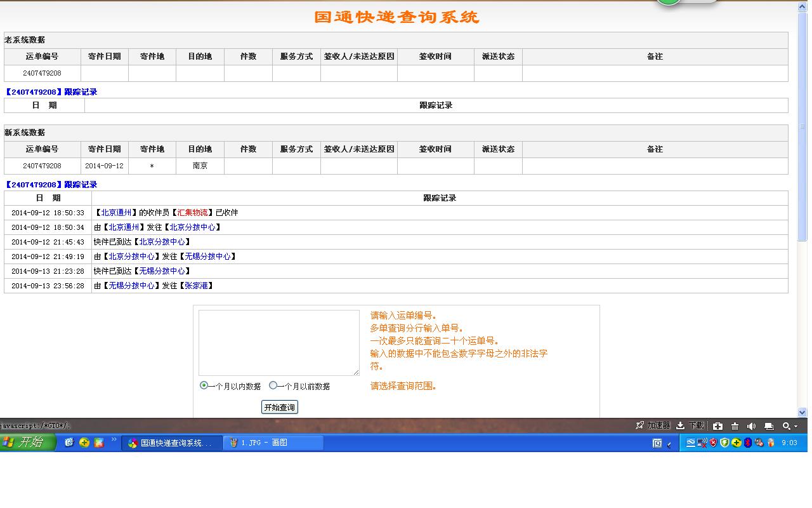
Task: Click the first-aid kit repair icon
Action: pos(717,426)
